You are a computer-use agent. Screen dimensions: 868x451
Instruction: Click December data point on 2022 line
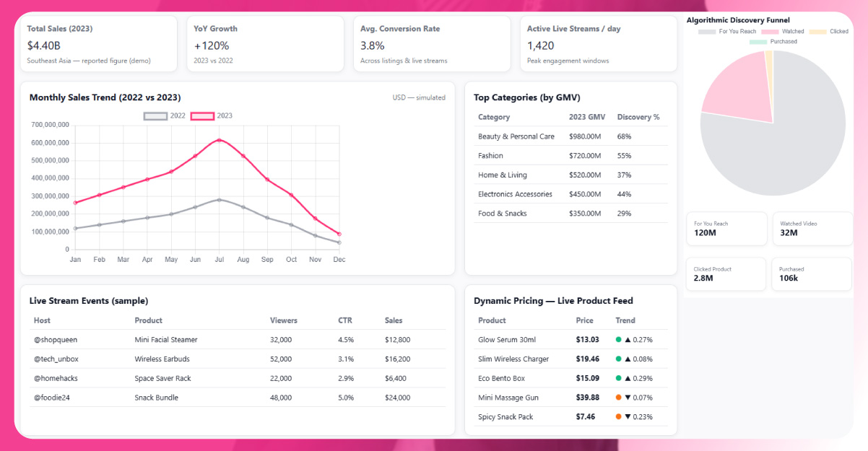pos(339,242)
